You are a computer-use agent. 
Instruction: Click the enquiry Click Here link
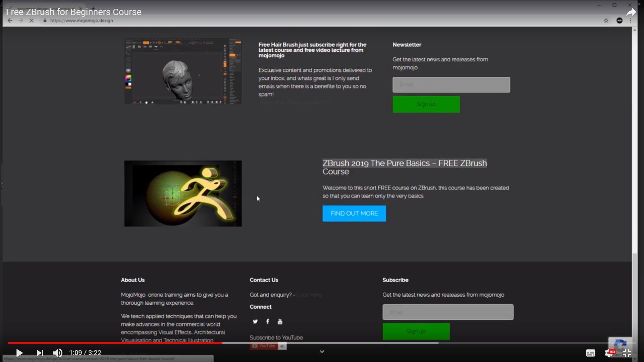click(309, 295)
